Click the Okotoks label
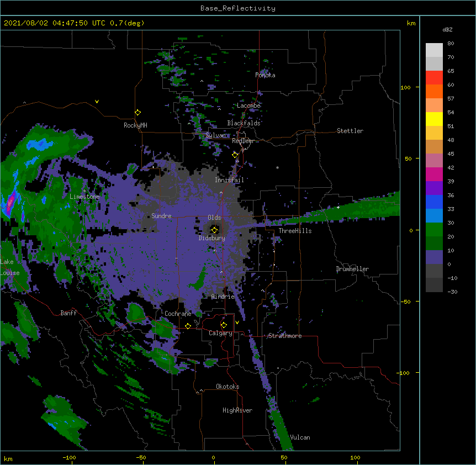 point(228,387)
